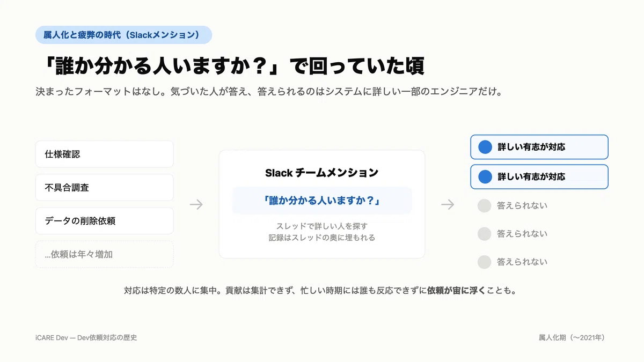Click the スレッドで詳しい人を探す caption

322,226
